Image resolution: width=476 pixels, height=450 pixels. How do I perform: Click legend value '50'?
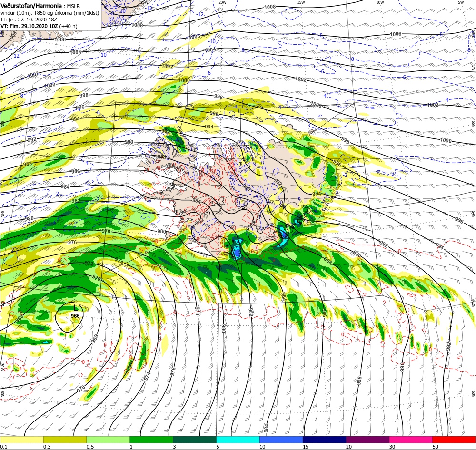[436, 447]
